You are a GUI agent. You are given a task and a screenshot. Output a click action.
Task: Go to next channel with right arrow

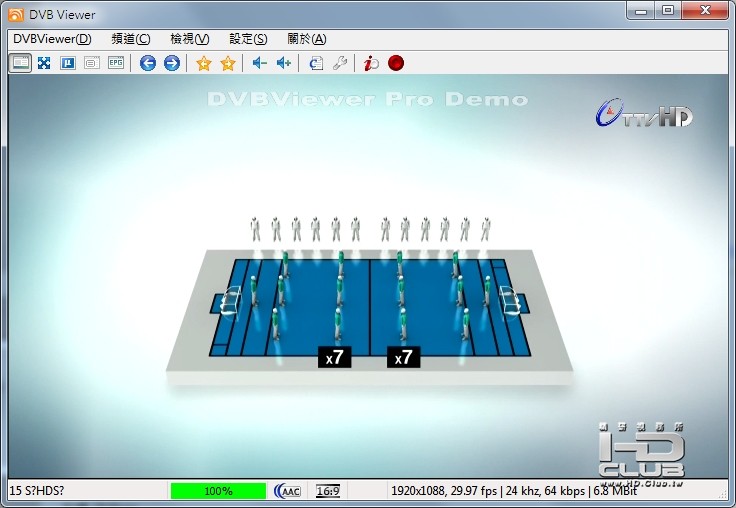(172, 63)
